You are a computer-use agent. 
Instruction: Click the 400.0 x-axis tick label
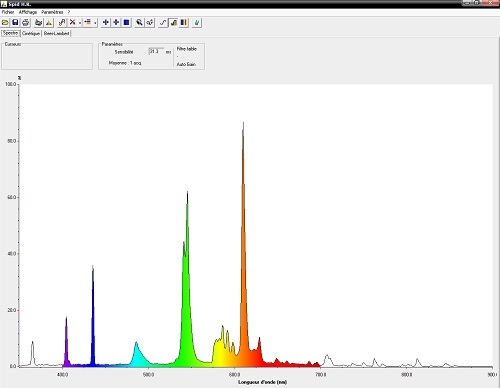(x=62, y=375)
